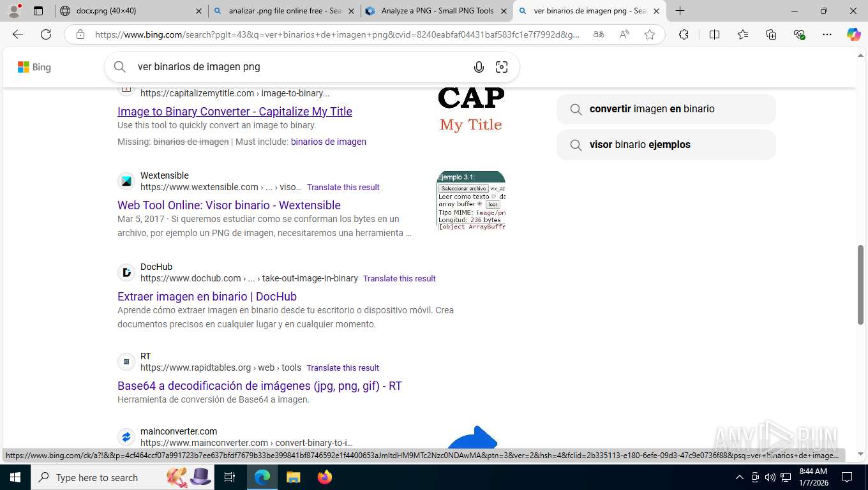Screen dimensions: 868x490
Task: Open Settings and more ellipsis menu
Action: 827,34
